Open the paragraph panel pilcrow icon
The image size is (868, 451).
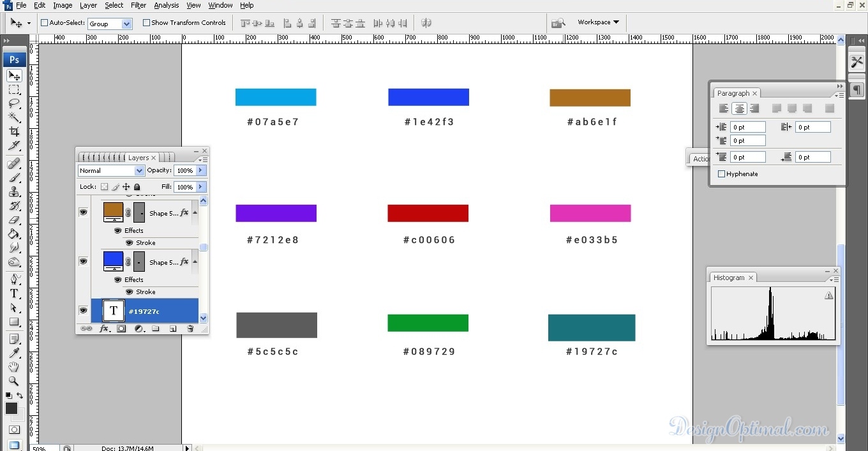(857, 90)
